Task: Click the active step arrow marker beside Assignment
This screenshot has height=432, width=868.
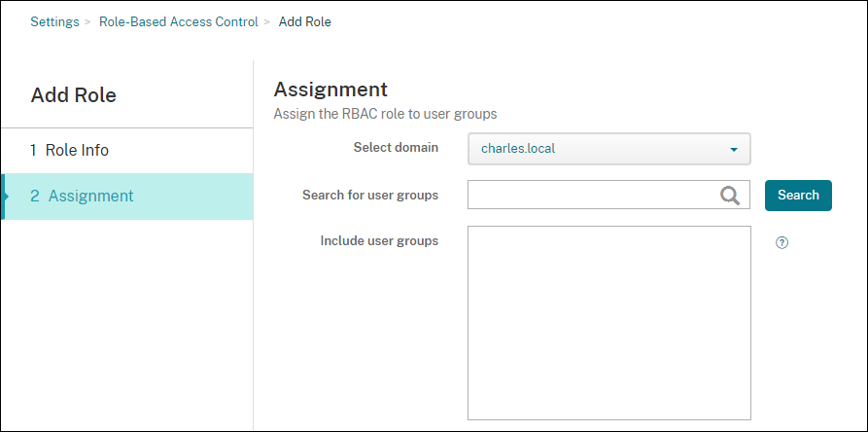Action: (x=6, y=196)
